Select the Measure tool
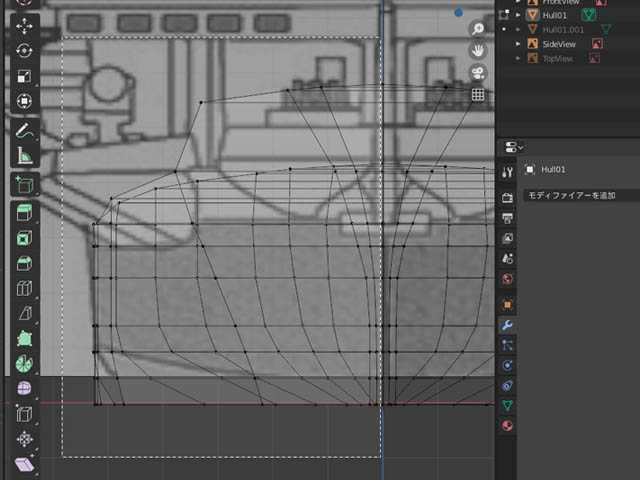 point(24,156)
